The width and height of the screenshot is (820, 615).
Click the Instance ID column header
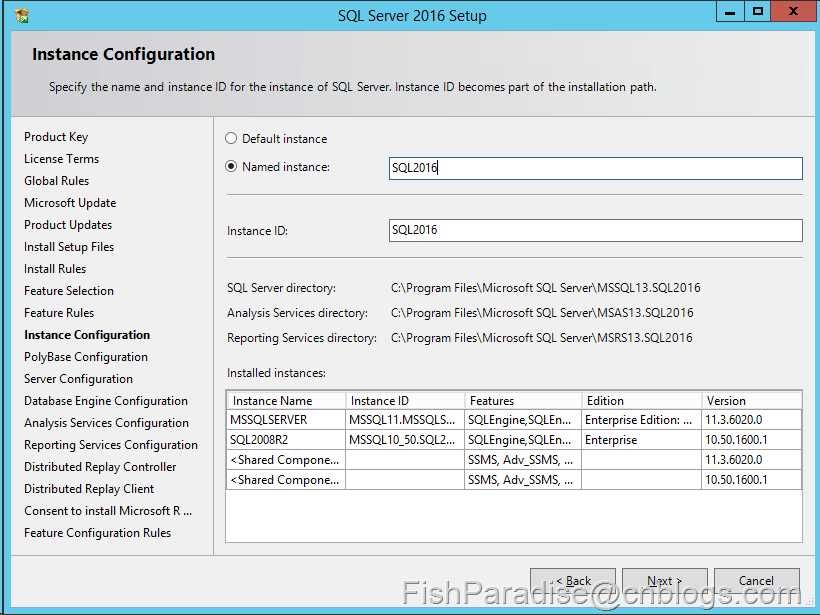pos(405,401)
